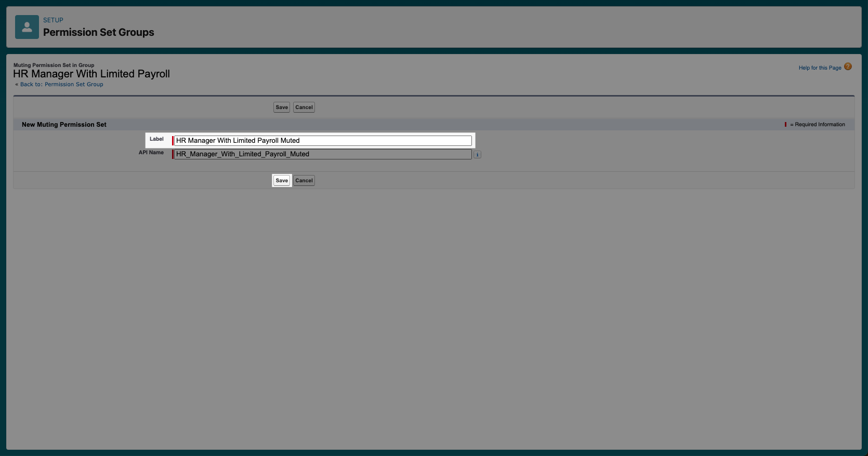
Task: Click the Permission Set Groups user icon
Action: 27,27
